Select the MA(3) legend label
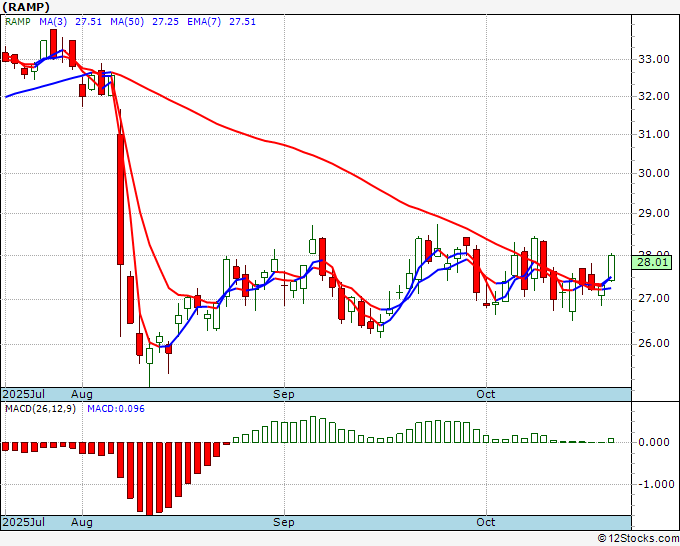The width and height of the screenshot is (680, 546). 53,22
